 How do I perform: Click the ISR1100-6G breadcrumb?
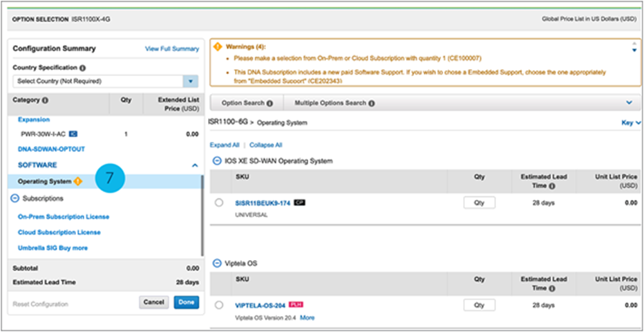click(x=228, y=122)
